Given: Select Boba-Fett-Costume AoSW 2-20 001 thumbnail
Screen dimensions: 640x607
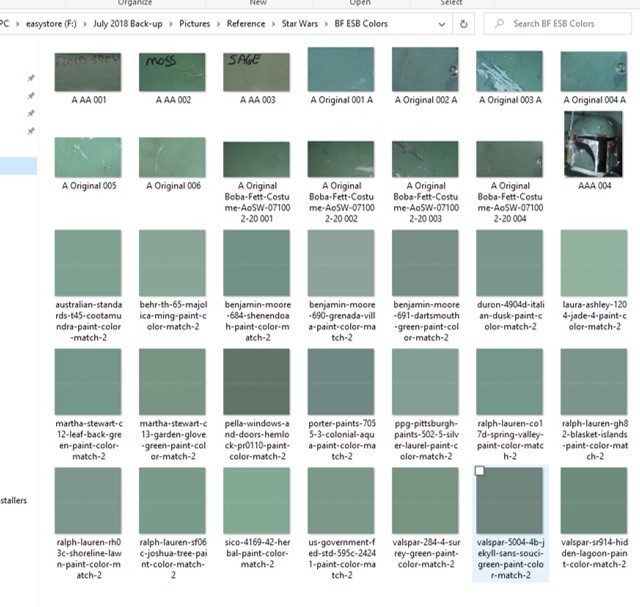Looking at the screenshot, I should (257, 159).
